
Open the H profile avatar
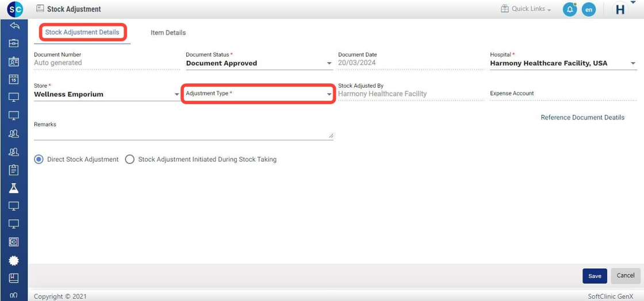(620, 9)
